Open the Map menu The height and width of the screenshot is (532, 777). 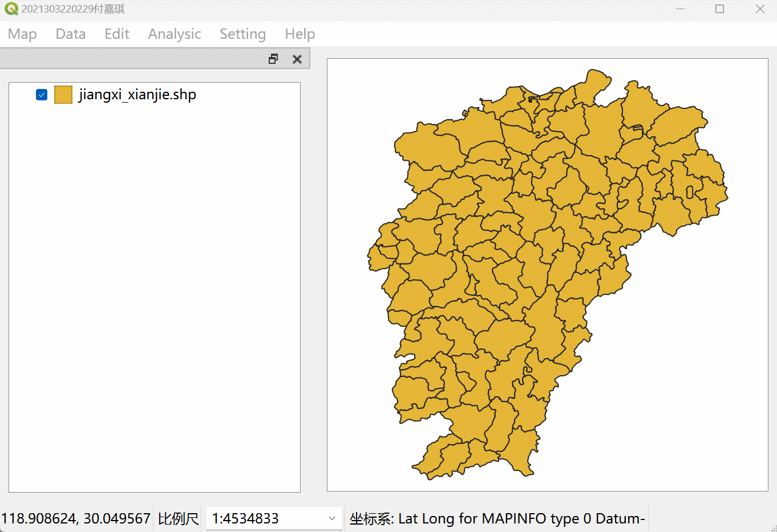coord(22,34)
